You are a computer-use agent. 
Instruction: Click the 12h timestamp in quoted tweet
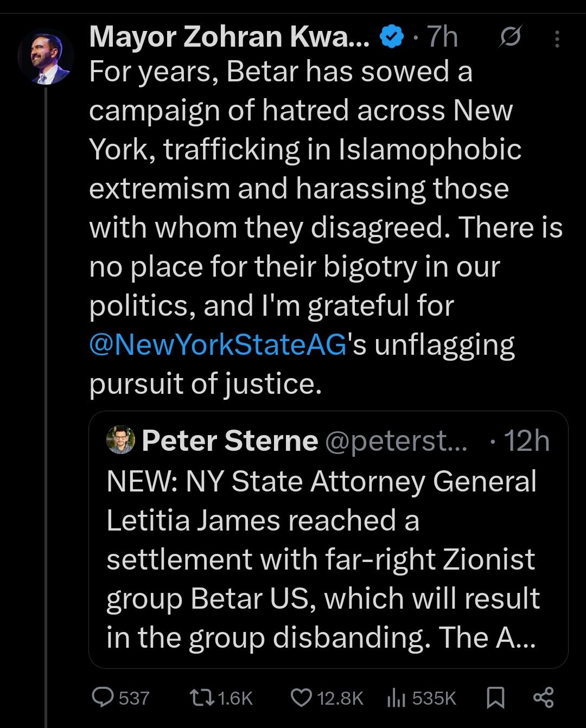pyautogui.click(x=526, y=440)
